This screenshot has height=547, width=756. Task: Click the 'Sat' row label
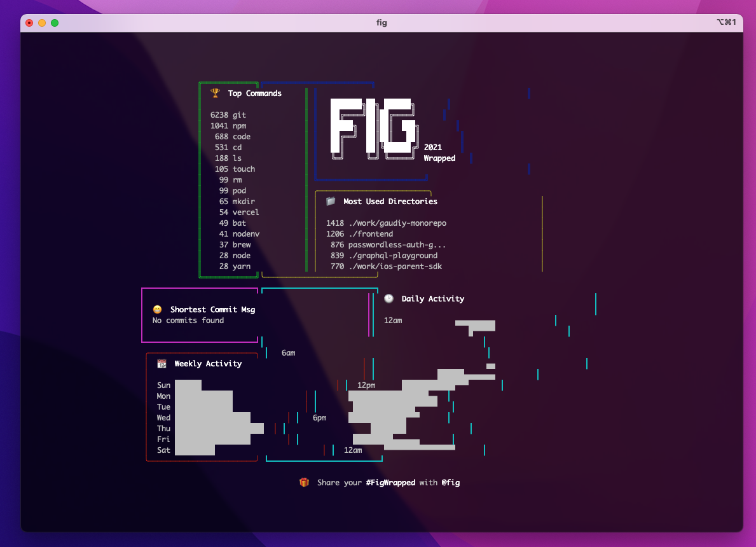pyautogui.click(x=163, y=450)
